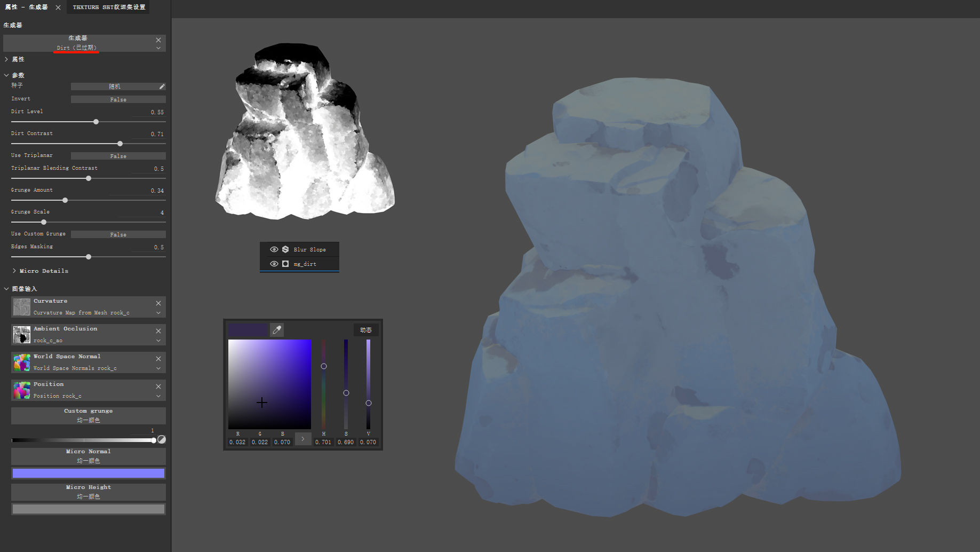Screen dimensions: 980x552
Task: Click the mg_dirt generator icon
Action: (x=285, y=264)
